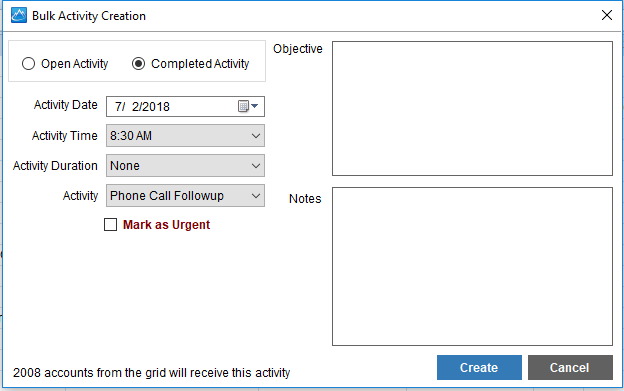
Task: Close the Bulk Activity Creation dialog
Action: coord(606,15)
